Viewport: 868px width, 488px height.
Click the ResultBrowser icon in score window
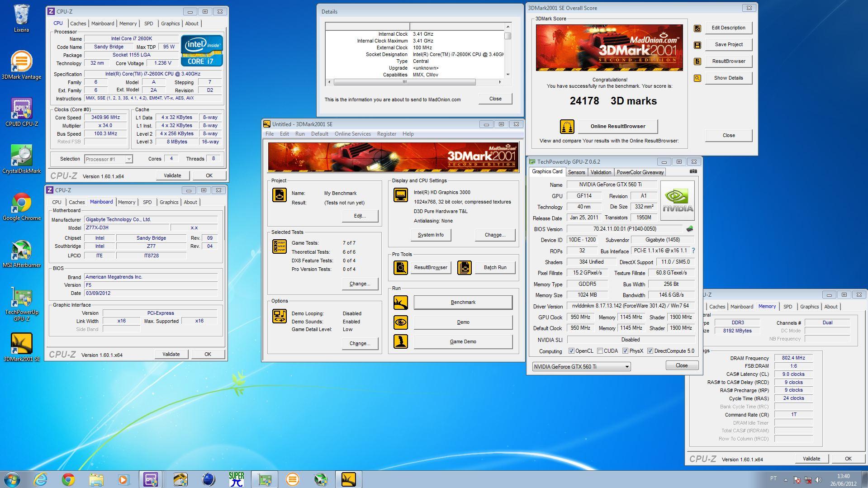pos(697,62)
